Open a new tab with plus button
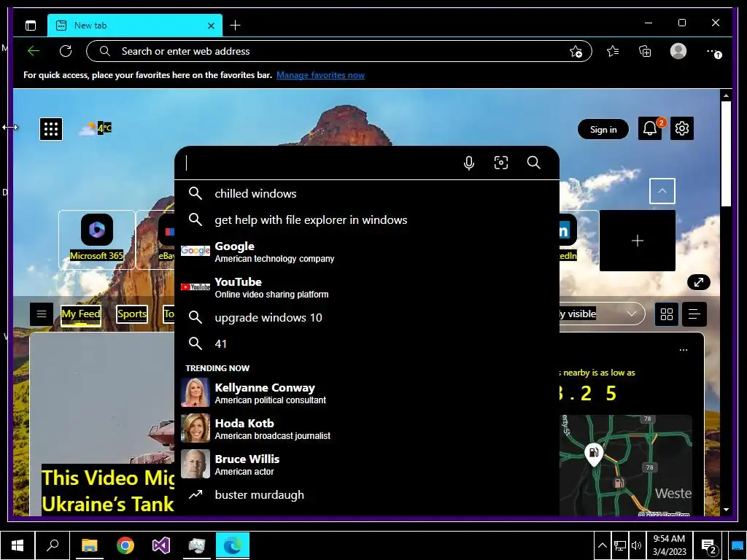 [235, 26]
